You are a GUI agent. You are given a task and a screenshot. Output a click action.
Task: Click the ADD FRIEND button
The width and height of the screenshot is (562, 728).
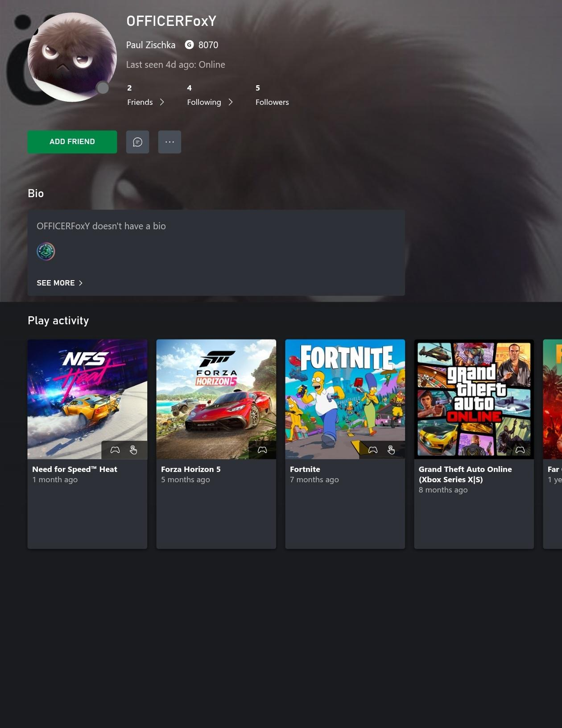click(72, 142)
